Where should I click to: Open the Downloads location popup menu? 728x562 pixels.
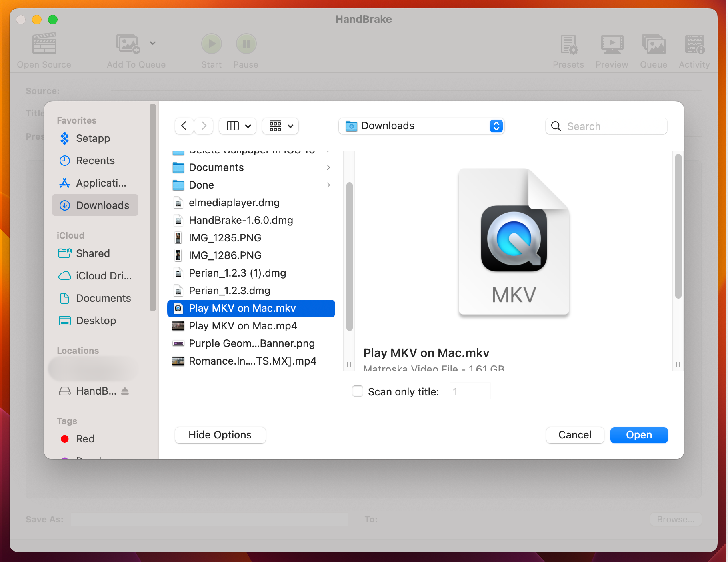421,126
